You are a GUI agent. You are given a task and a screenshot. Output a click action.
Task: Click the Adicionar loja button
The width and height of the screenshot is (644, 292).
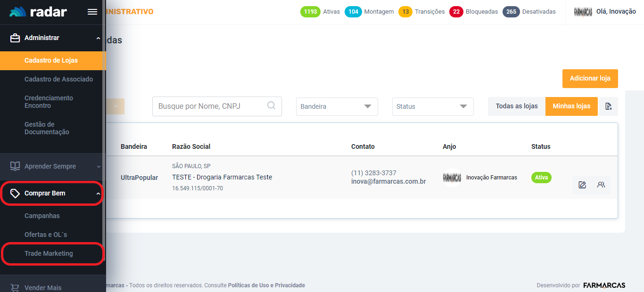(590, 79)
